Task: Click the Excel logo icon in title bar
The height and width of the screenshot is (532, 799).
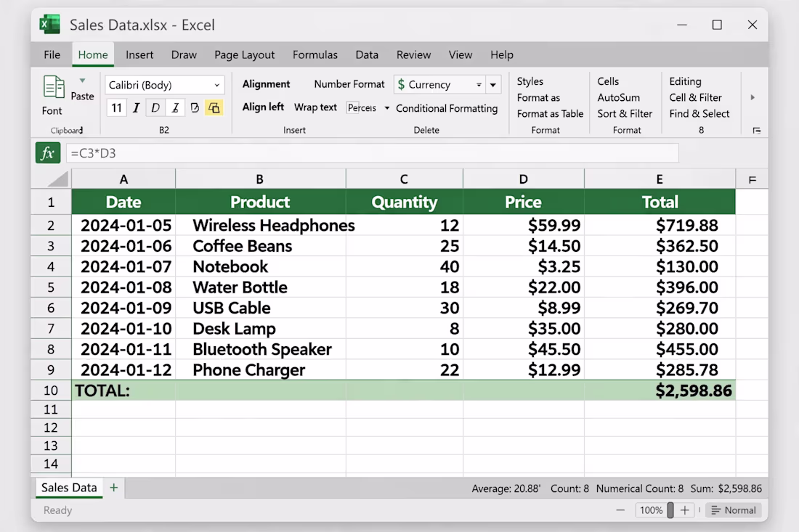Action: point(50,25)
